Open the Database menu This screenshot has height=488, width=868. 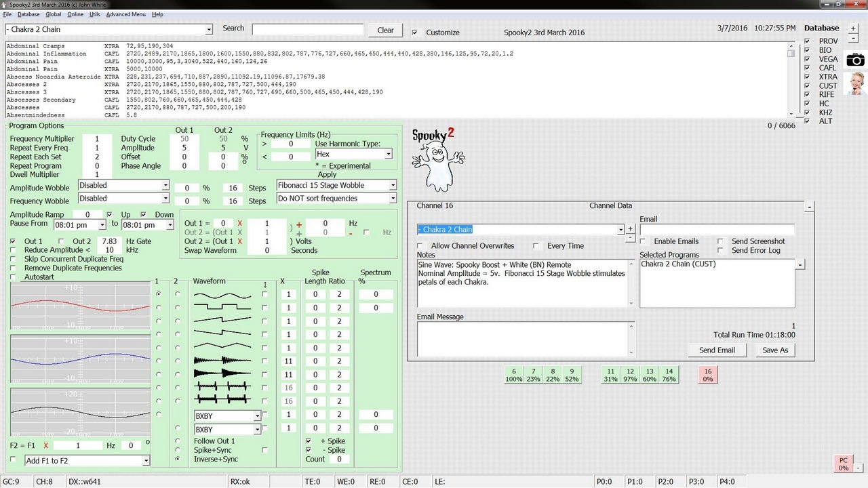click(28, 14)
